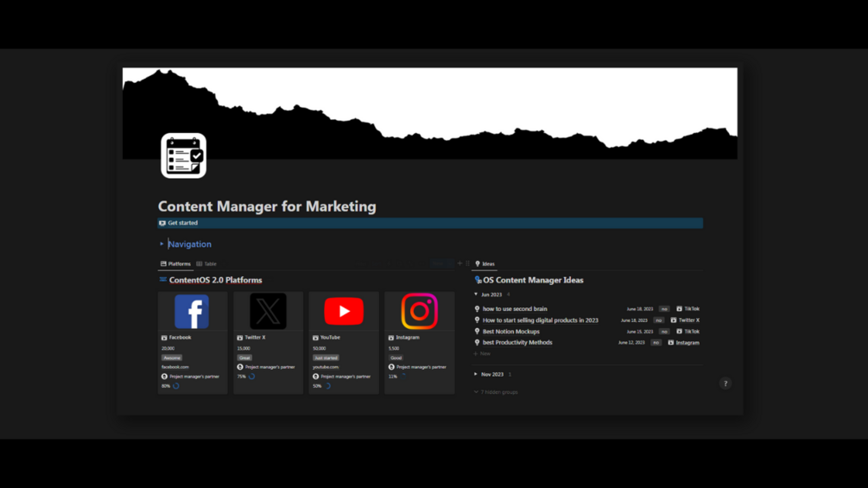Click the 'no' tag in the Best Notion Mockups row
The width and height of the screenshot is (868, 488).
pos(664,332)
